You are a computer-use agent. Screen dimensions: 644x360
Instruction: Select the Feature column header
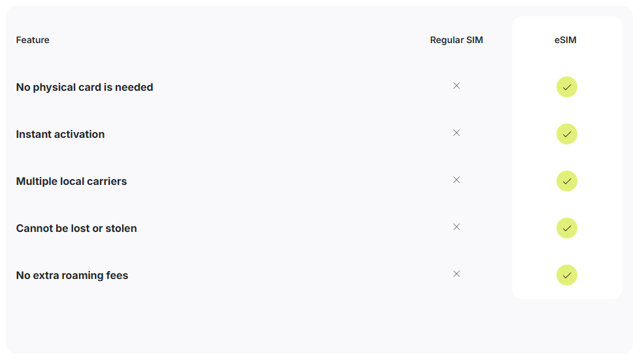coord(33,40)
